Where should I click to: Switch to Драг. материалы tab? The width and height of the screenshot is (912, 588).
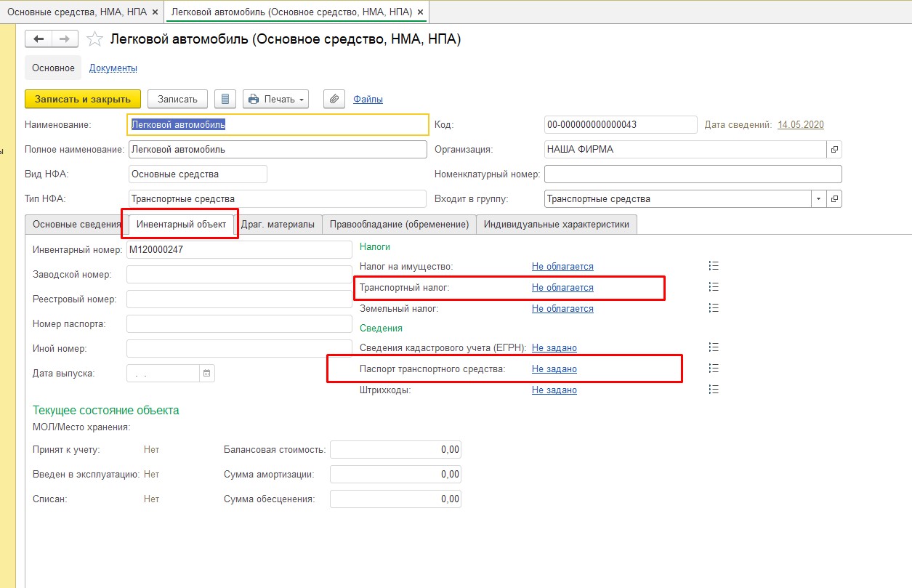pos(278,224)
